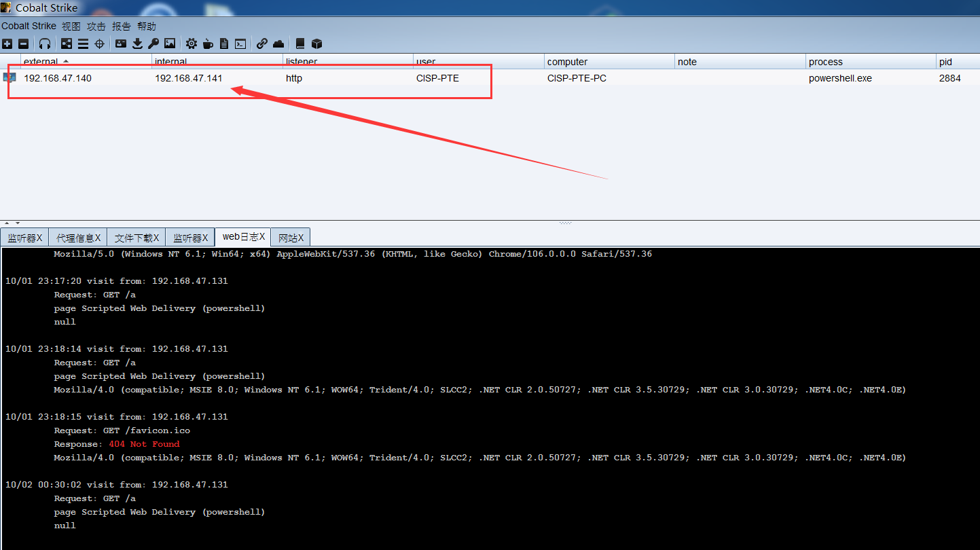This screenshot has height=550, width=980.
Task: Open the Cobalt Strike menu
Action: tap(29, 26)
